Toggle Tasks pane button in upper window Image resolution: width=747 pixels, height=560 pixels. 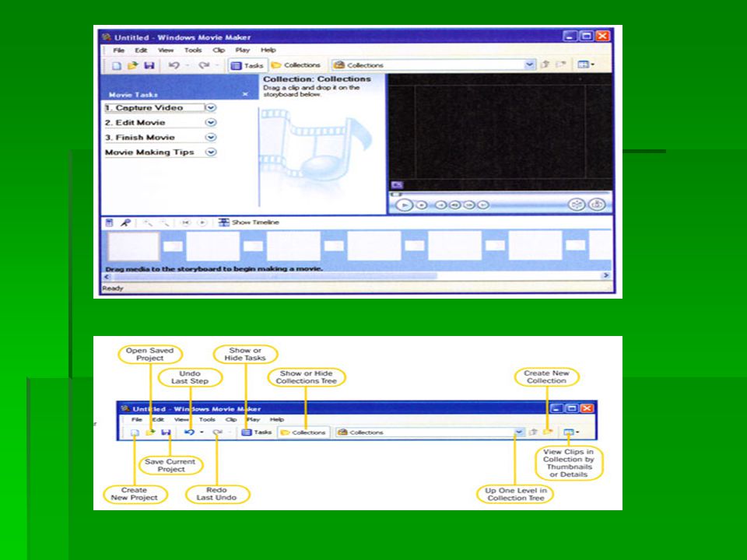[x=247, y=65]
